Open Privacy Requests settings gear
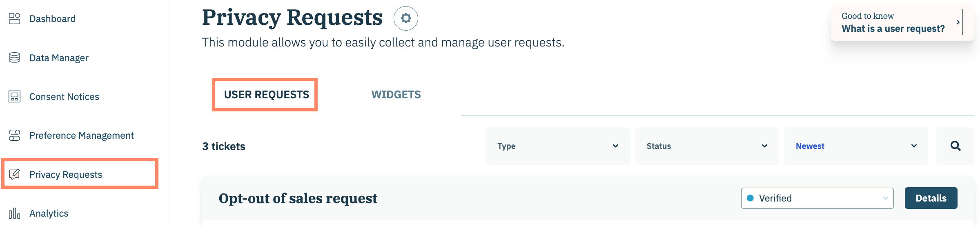 405,18
